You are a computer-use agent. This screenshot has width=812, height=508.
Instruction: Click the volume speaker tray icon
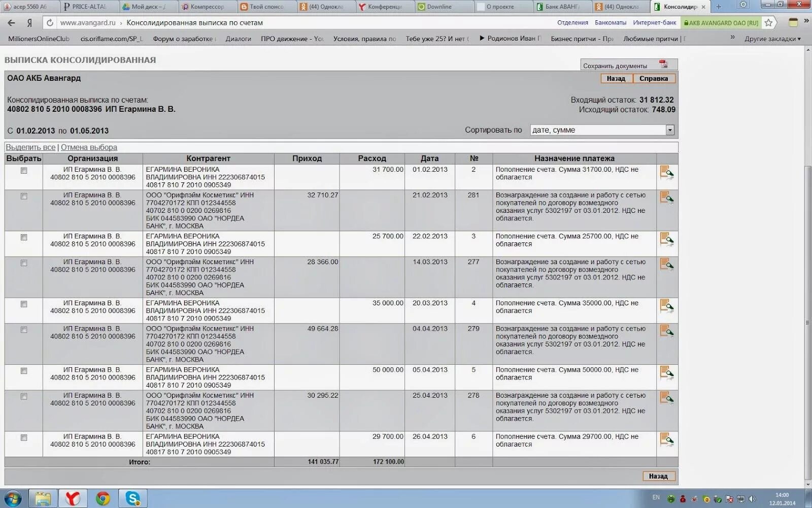pos(752,499)
